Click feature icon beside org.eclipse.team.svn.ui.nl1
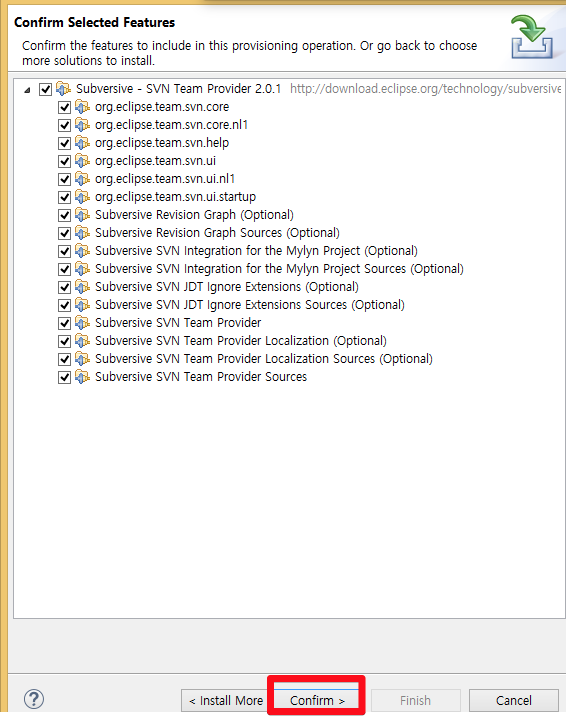 pyautogui.click(x=82, y=178)
